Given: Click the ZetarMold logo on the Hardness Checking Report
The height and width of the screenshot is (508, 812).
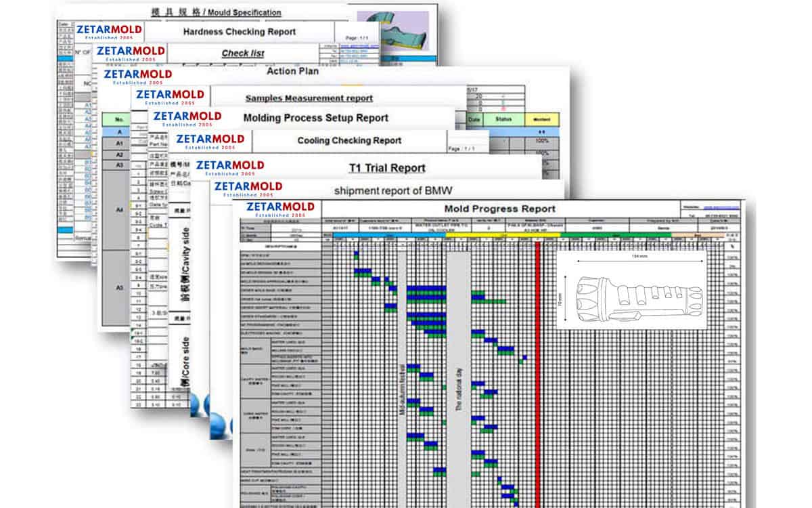Looking at the screenshot, I should pos(110,32).
